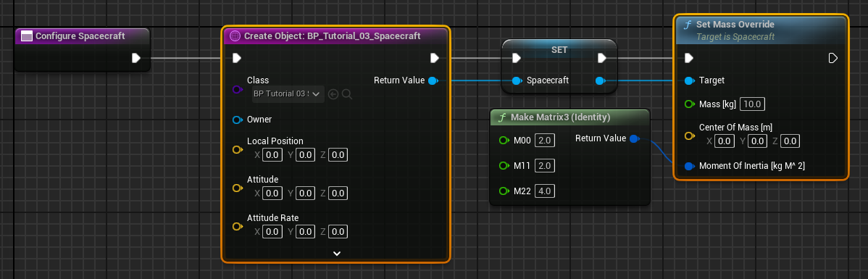The height and width of the screenshot is (279, 868).
Task: Click the Class pin on Create Object
Action: click(238, 89)
